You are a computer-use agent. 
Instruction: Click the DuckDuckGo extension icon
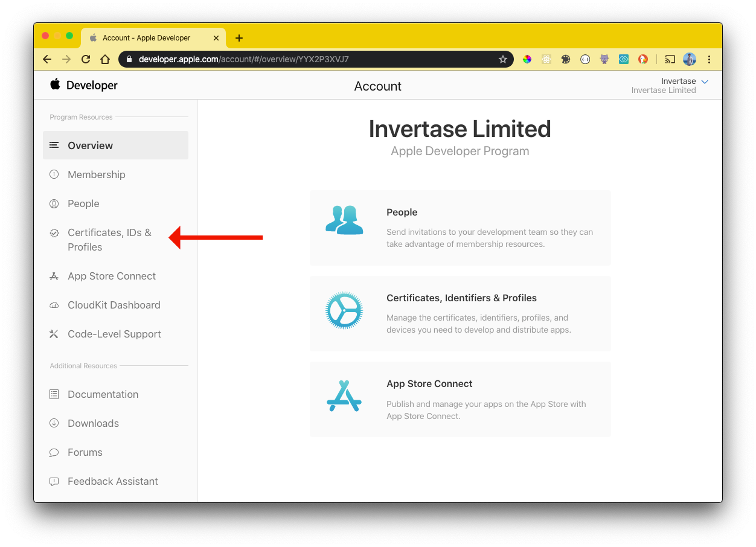[644, 59]
